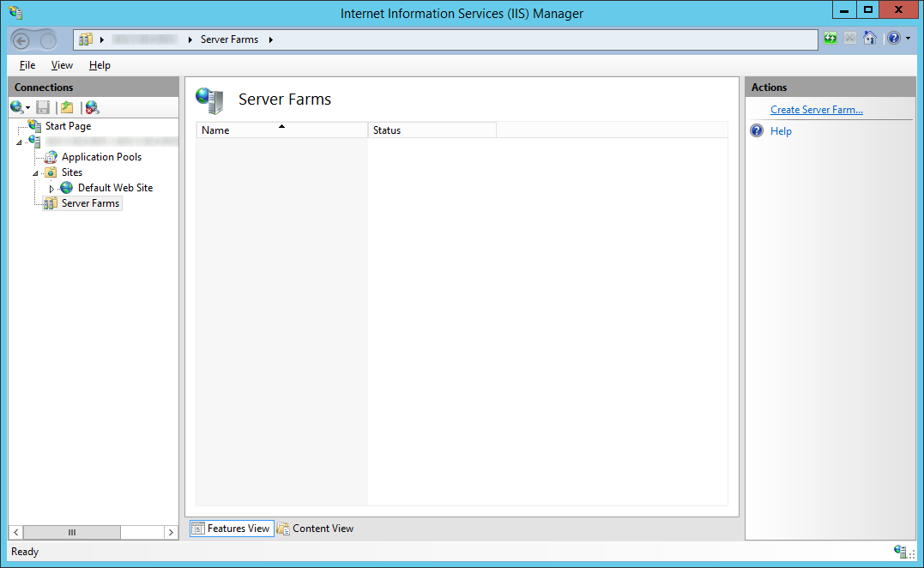
Task: Click the Connections scrollbar right arrow
Action: [171, 532]
